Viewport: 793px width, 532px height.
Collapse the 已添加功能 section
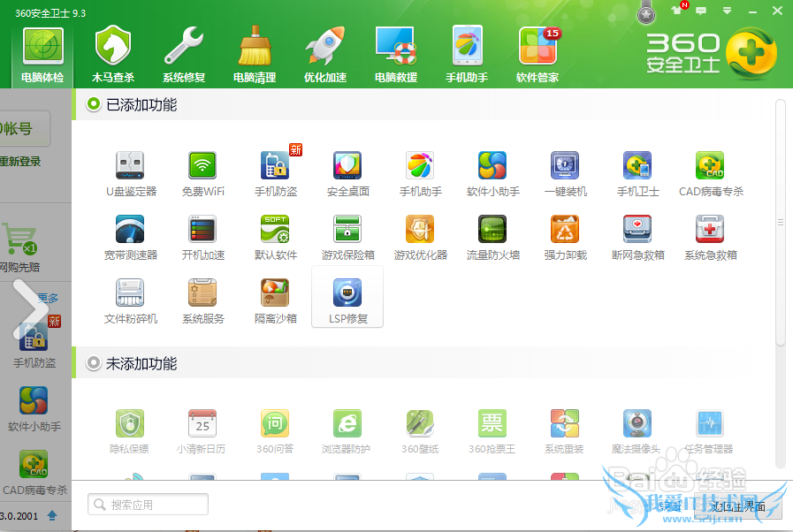(94, 104)
